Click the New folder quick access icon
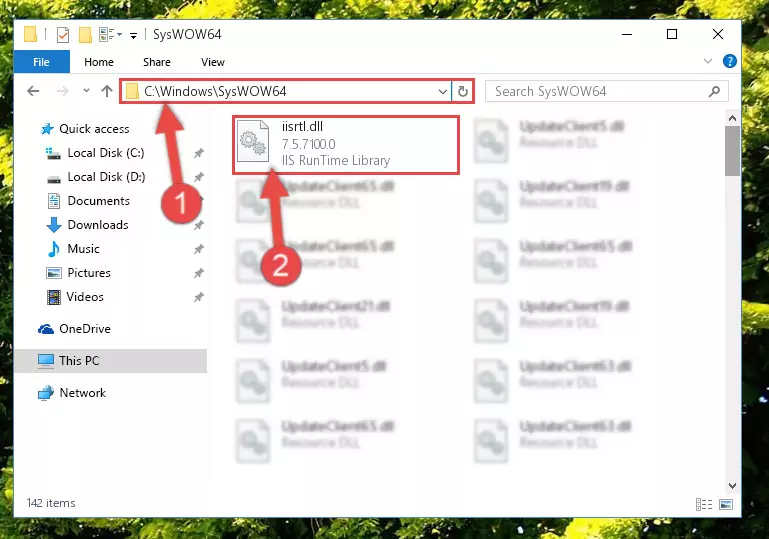769x539 pixels. pyautogui.click(x=85, y=35)
